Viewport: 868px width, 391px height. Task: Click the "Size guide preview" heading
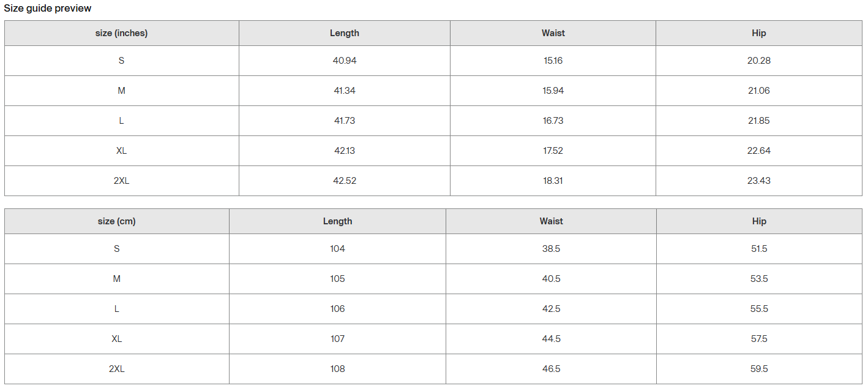48,9
